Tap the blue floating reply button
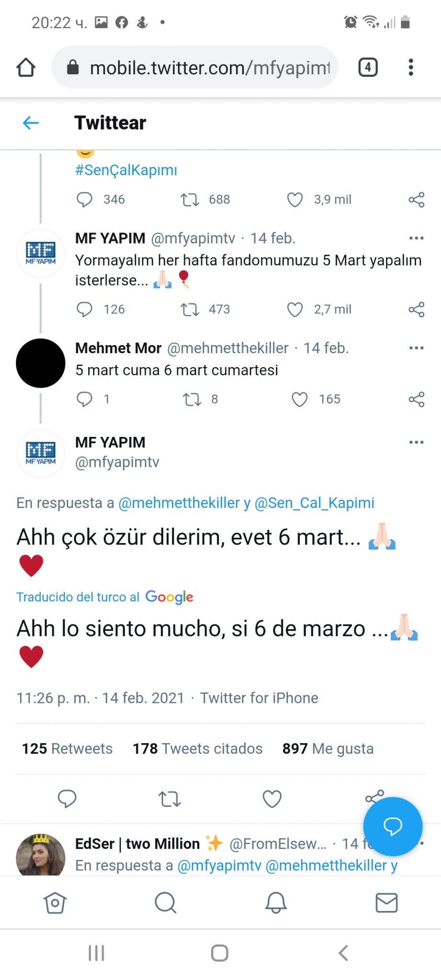 coord(393,826)
